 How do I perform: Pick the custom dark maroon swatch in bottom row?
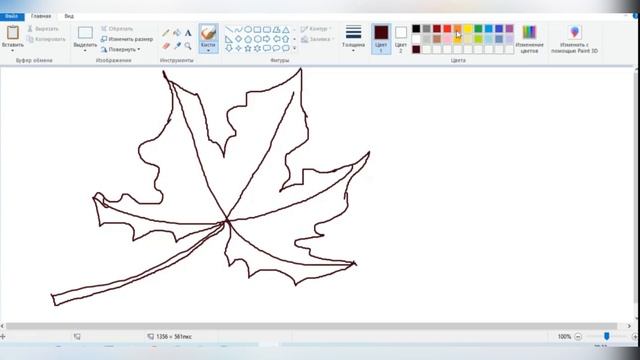point(416,49)
